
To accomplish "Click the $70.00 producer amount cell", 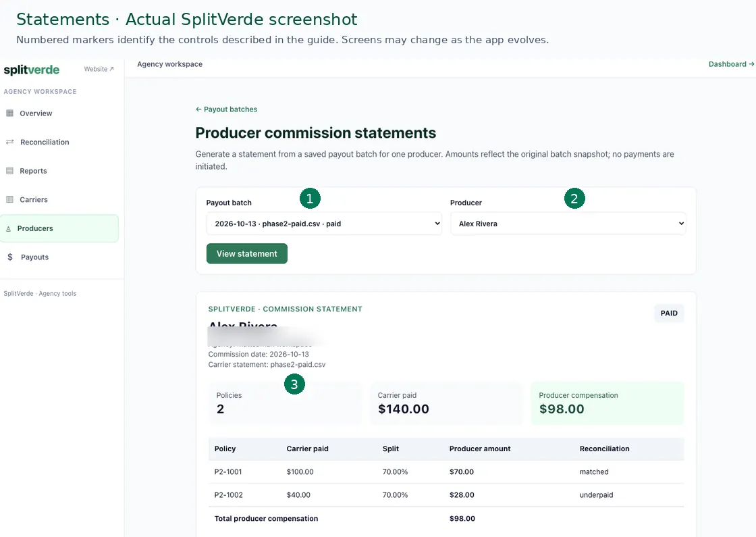I will [x=462, y=472].
